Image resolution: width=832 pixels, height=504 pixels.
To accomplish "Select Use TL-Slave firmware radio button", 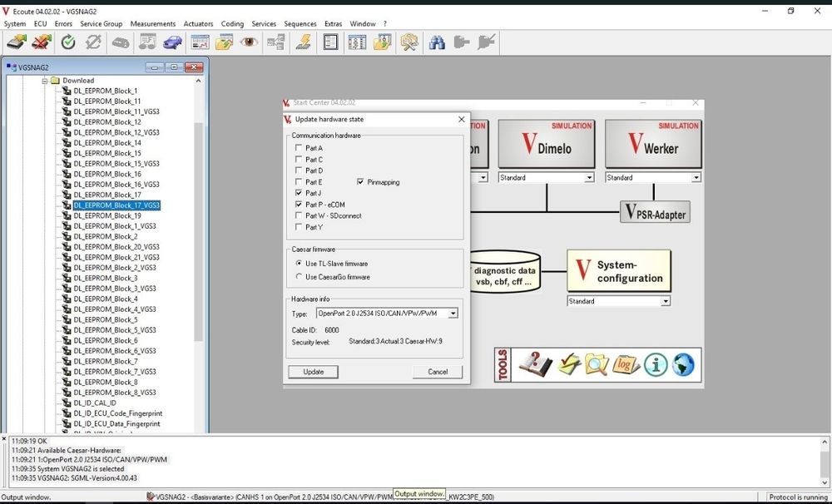I will point(300,263).
